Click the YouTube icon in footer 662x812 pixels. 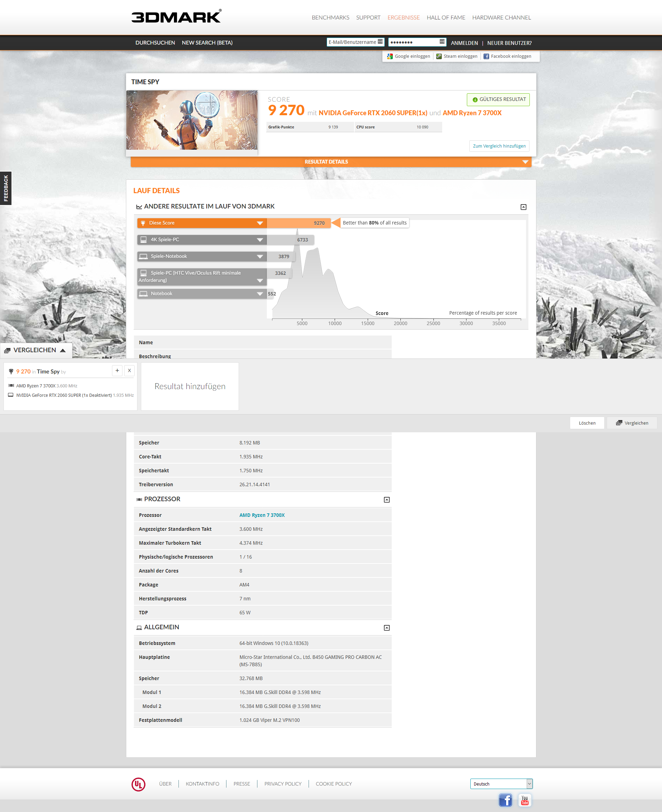click(x=525, y=800)
